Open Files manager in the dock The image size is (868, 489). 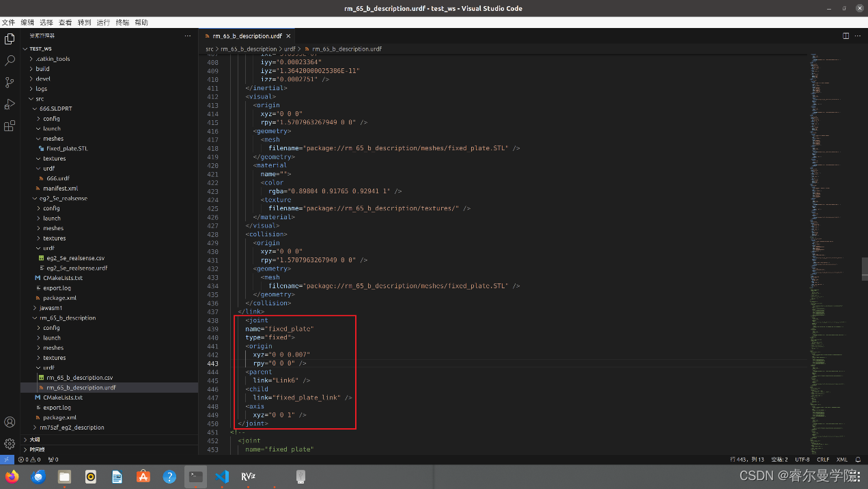coord(64,477)
